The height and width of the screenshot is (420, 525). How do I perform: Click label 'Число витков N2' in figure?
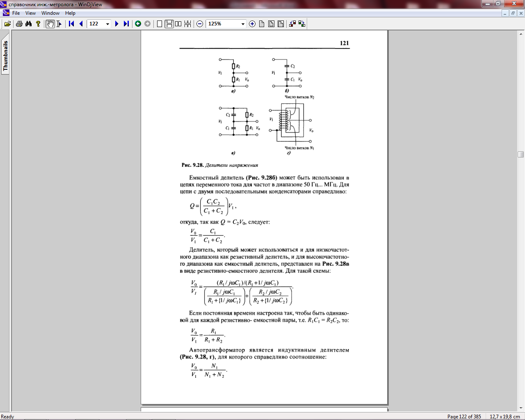point(299,97)
